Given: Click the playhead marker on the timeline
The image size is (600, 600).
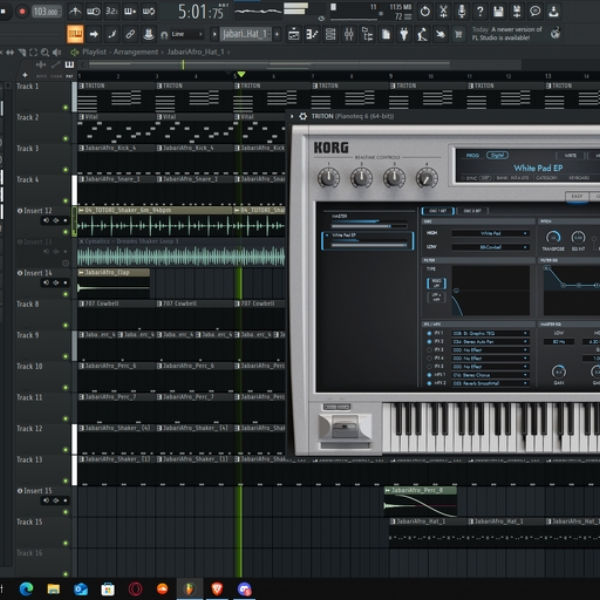Looking at the screenshot, I should (241, 74).
